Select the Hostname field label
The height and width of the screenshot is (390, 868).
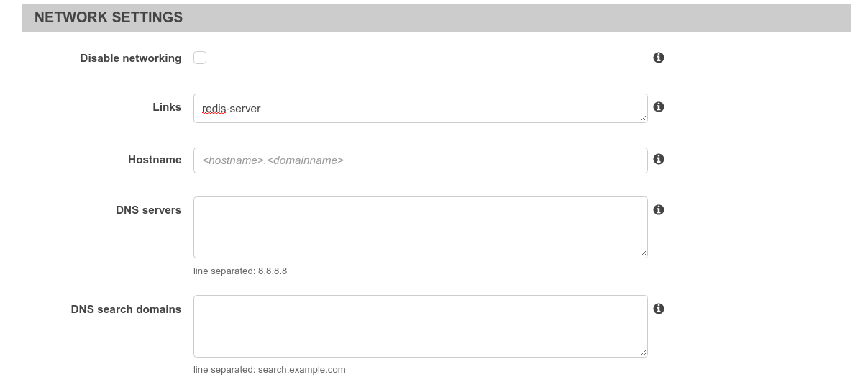coord(155,160)
